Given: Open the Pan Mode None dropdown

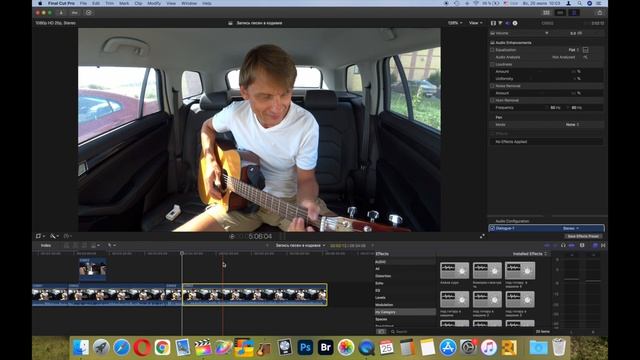Looking at the screenshot, I should click(572, 124).
